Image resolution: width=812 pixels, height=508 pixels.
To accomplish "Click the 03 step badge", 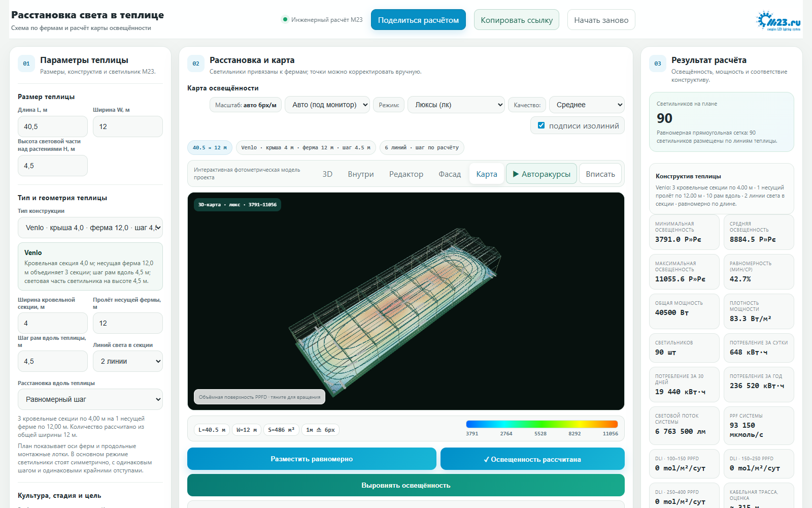I will click(658, 63).
